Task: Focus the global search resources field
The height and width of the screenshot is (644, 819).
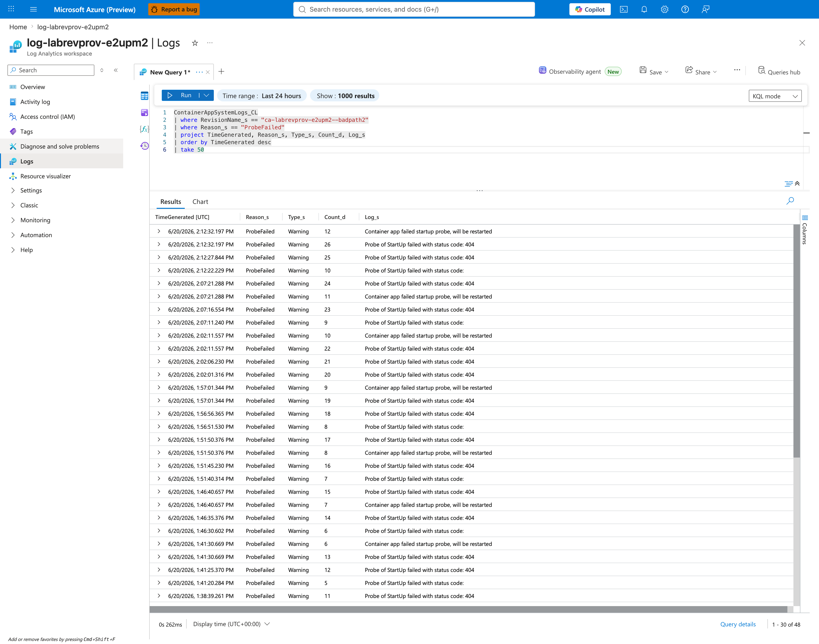Action: coord(414,10)
